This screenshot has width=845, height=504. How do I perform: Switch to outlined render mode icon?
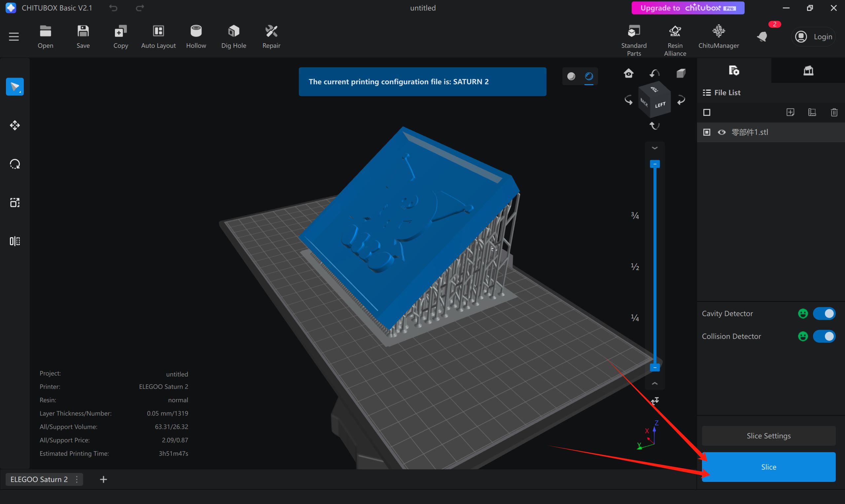click(589, 76)
